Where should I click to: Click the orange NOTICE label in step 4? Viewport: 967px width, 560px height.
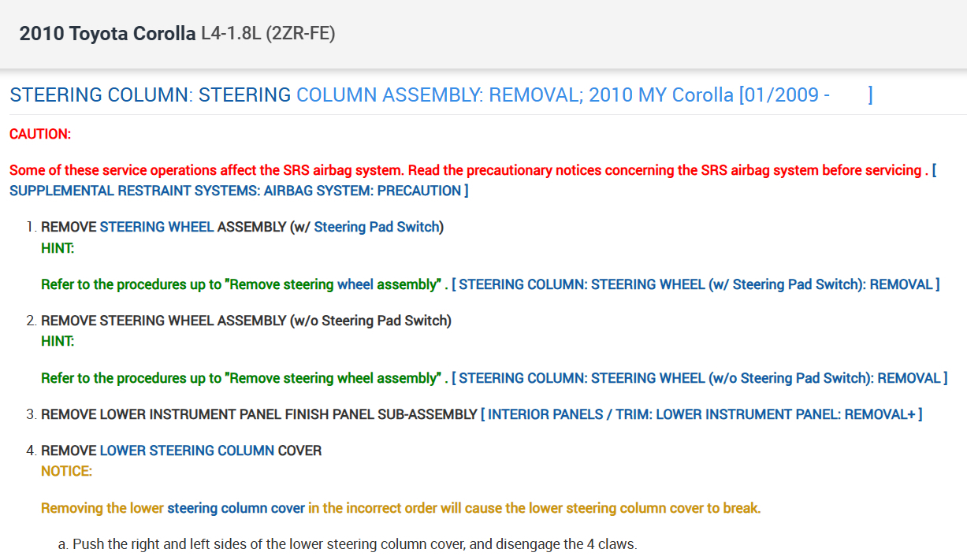point(66,471)
